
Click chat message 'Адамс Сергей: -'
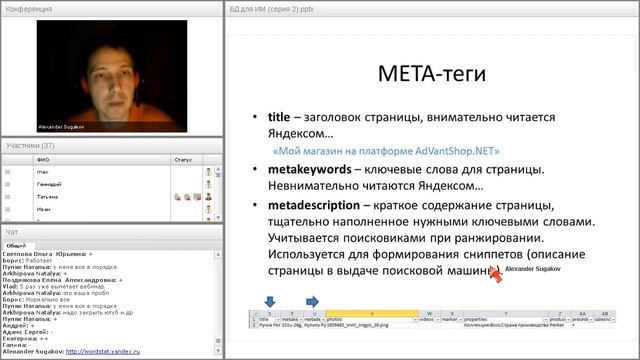[x=28, y=332]
